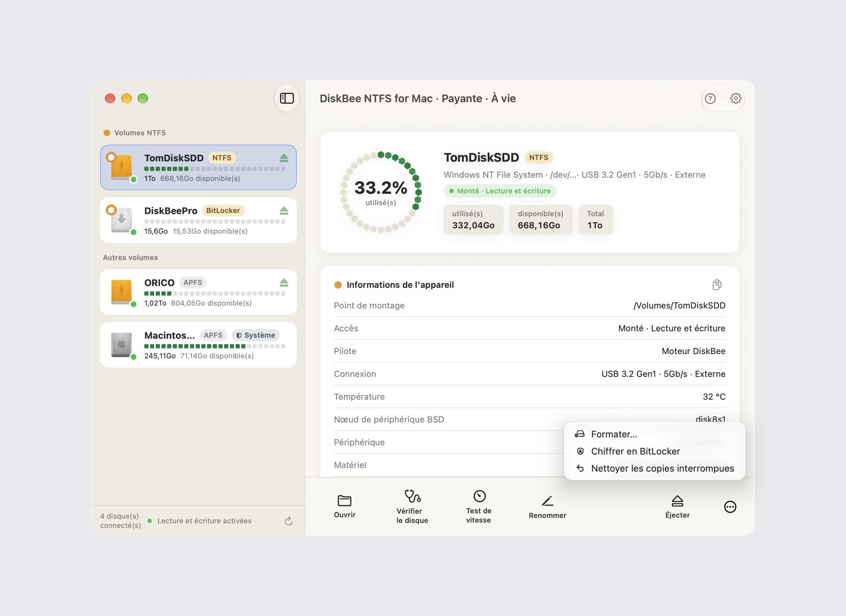Select TomDiskSDD volume card

(x=199, y=168)
